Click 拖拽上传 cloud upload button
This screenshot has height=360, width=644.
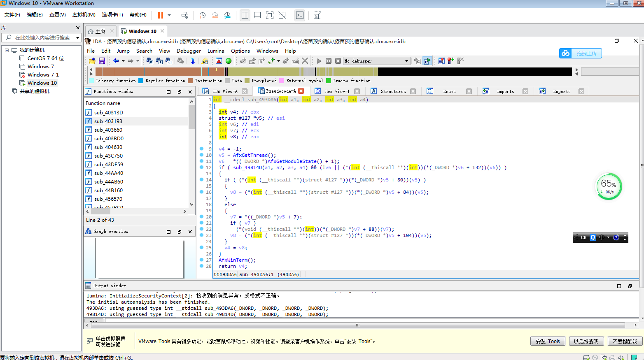(x=581, y=53)
